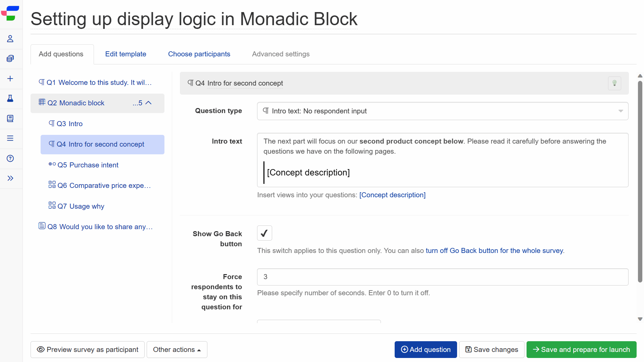Click scrollbar down arrow in editor panel
The height and width of the screenshot is (362, 644).
pos(640,319)
